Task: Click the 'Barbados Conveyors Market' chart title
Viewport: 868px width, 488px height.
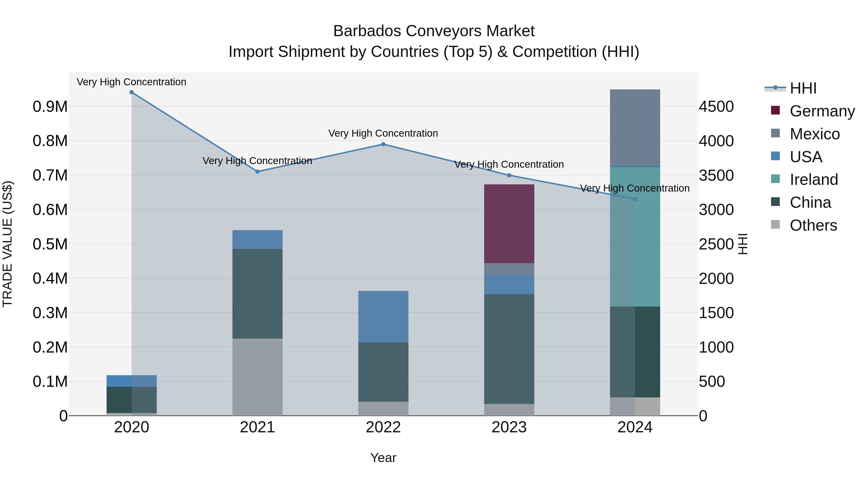Action: [434, 31]
